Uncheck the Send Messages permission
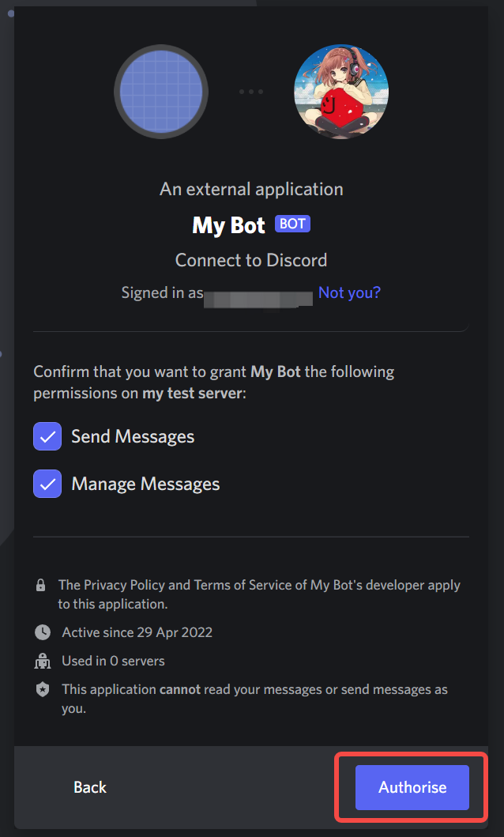Image resolution: width=504 pixels, height=837 pixels. coord(47,436)
